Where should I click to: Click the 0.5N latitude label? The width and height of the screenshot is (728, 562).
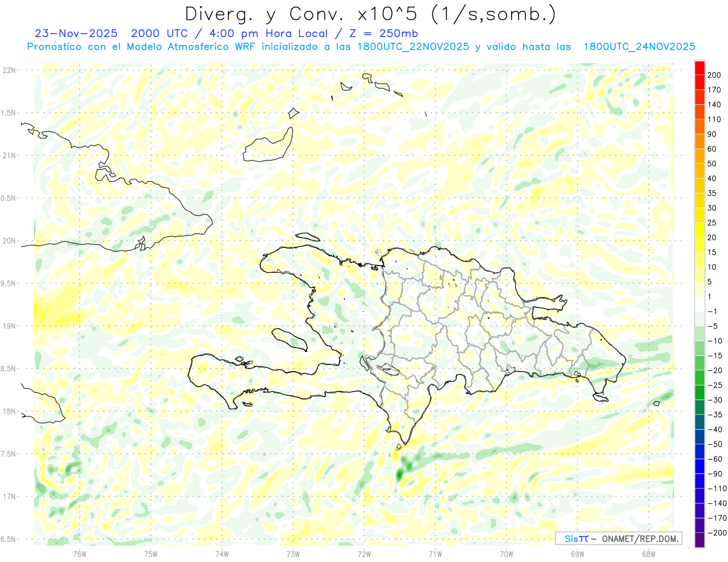[x=9, y=198]
